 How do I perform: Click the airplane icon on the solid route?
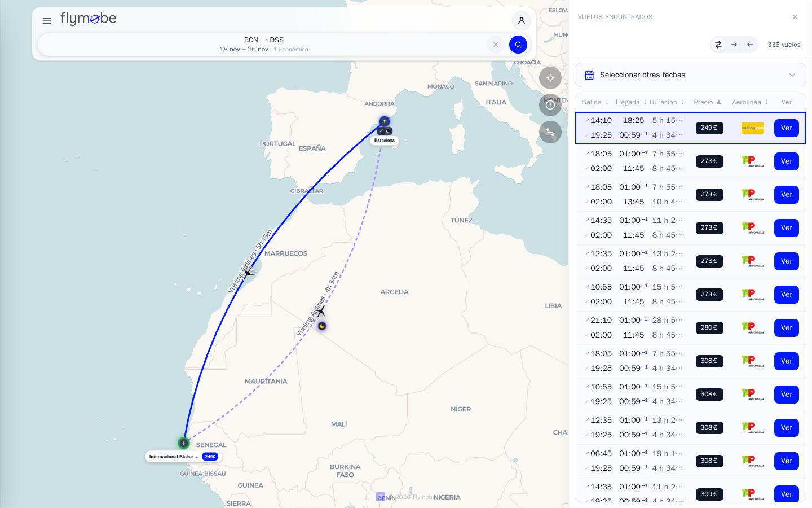[248, 273]
